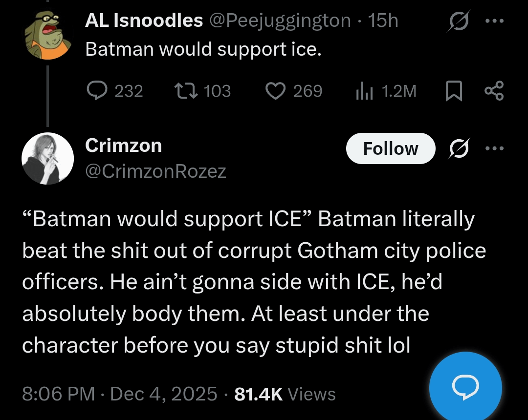This screenshot has height=420, width=528.
Task: View analytics for the 1.2M views tweet
Action: (x=363, y=91)
